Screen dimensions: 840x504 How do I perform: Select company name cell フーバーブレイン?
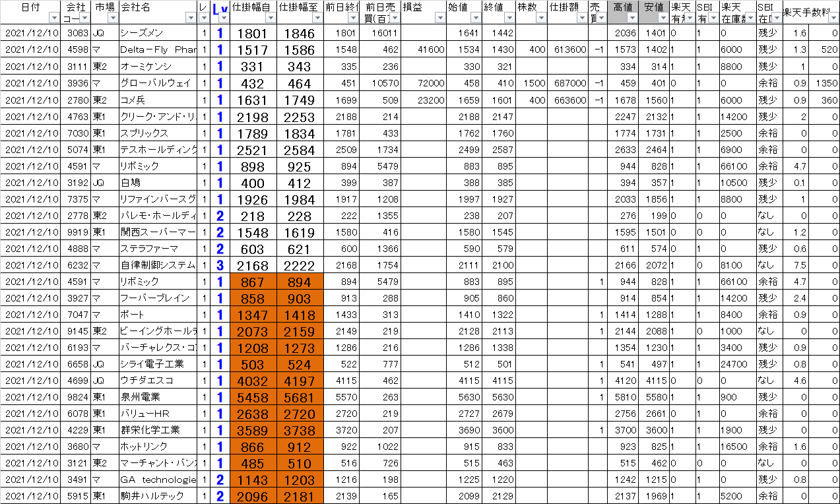pos(158,298)
